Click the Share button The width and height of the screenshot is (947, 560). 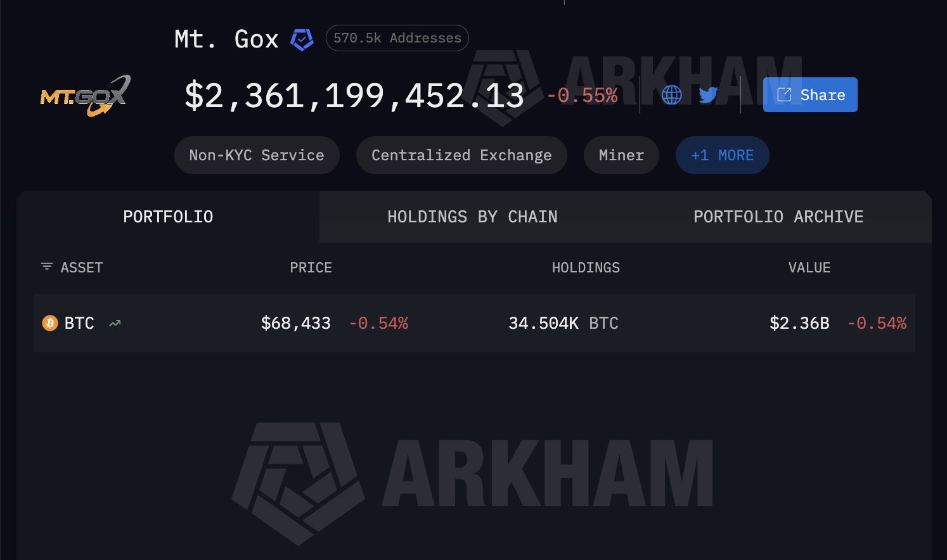tap(810, 94)
